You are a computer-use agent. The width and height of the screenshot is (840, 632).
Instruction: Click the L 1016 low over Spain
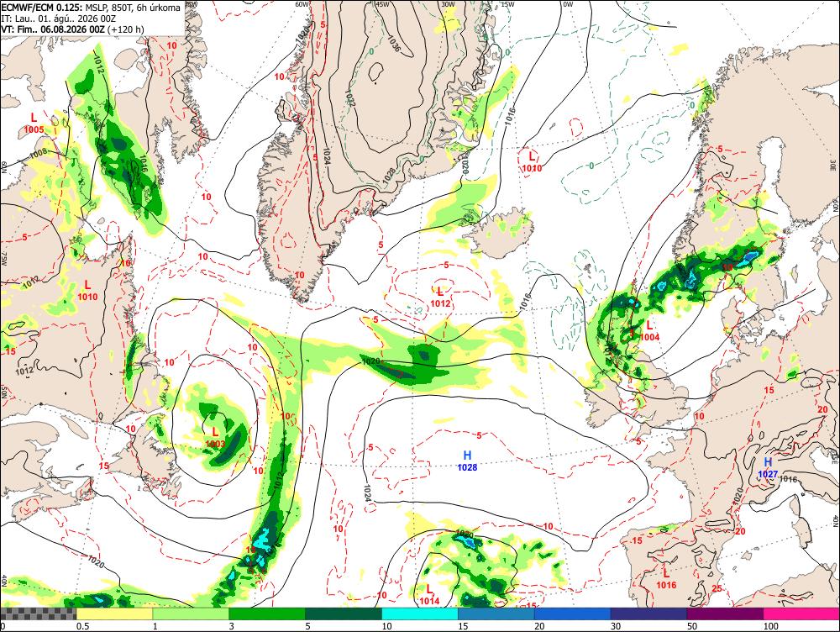point(666,579)
